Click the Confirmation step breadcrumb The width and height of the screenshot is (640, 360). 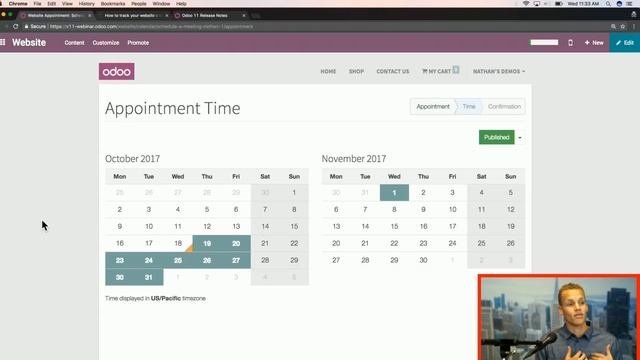point(504,107)
